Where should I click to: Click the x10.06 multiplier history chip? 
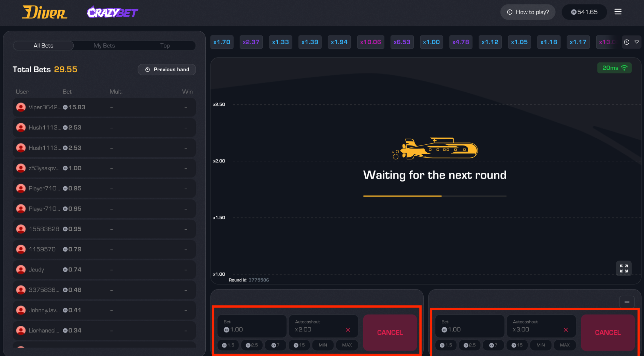(x=370, y=42)
